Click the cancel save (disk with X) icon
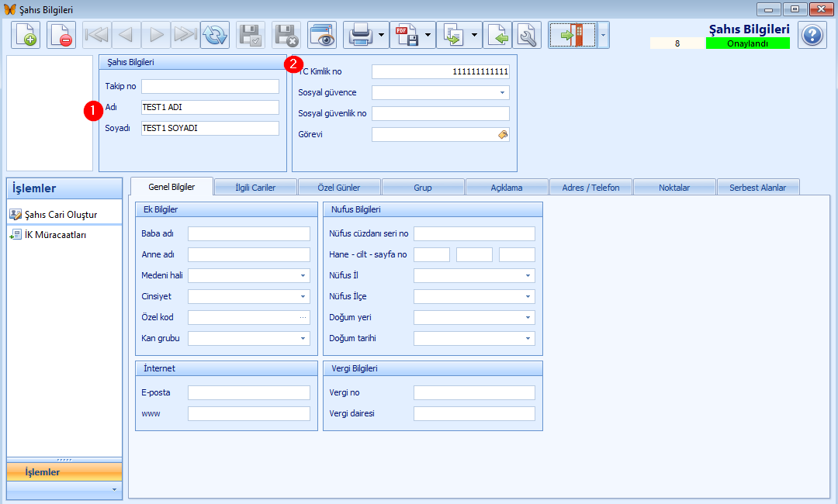Screen dimensions: 838x504 point(286,35)
